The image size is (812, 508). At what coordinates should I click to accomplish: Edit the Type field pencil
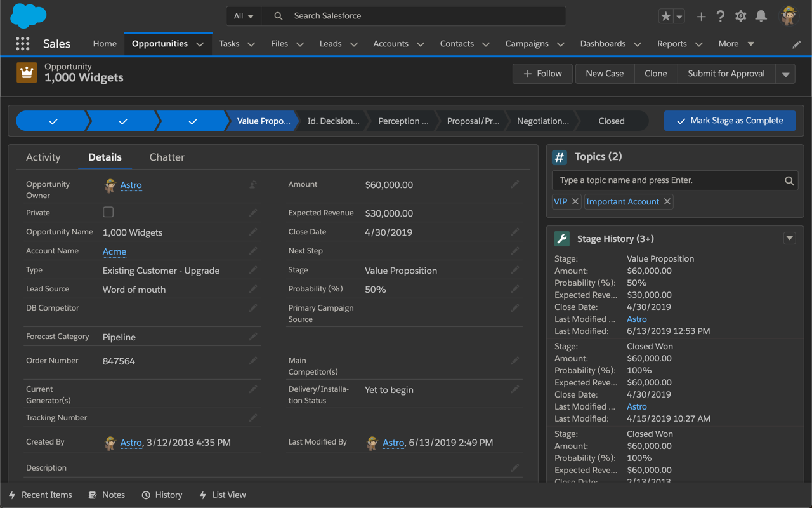253,270
